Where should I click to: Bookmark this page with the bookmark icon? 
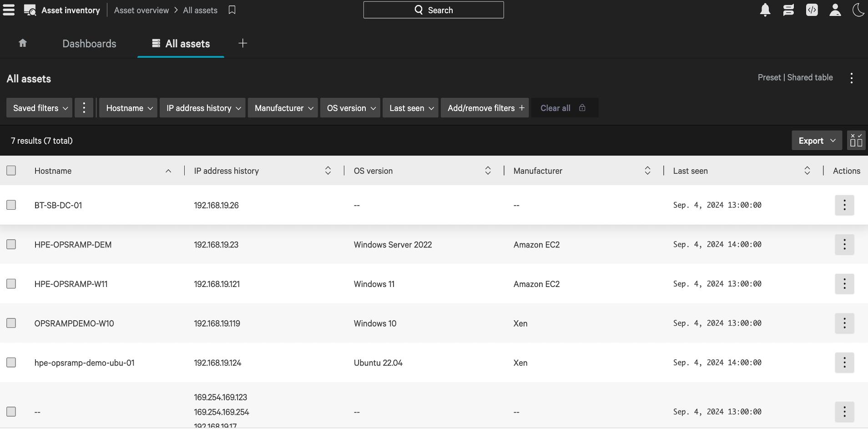[232, 10]
